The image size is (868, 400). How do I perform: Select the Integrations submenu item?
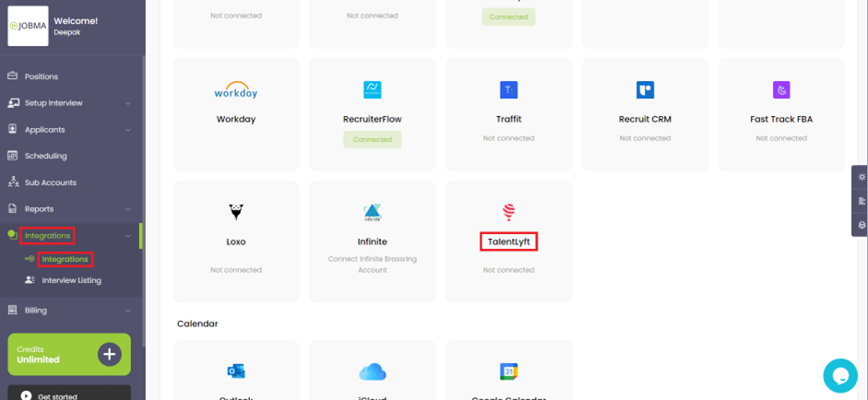click(65, 259)
